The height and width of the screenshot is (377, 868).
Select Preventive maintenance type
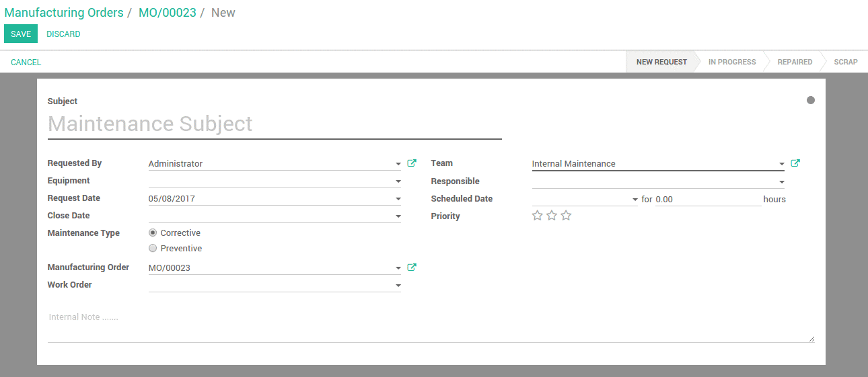[x=153, y=248]
